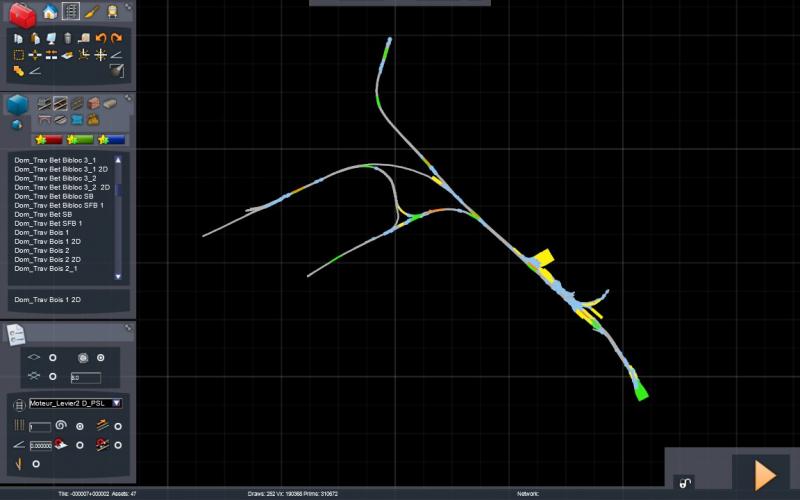Image resolution: width=800 pixels, height=500 pixels.
Task: Select the house object tools icon
Action: (x=49, y=11)
